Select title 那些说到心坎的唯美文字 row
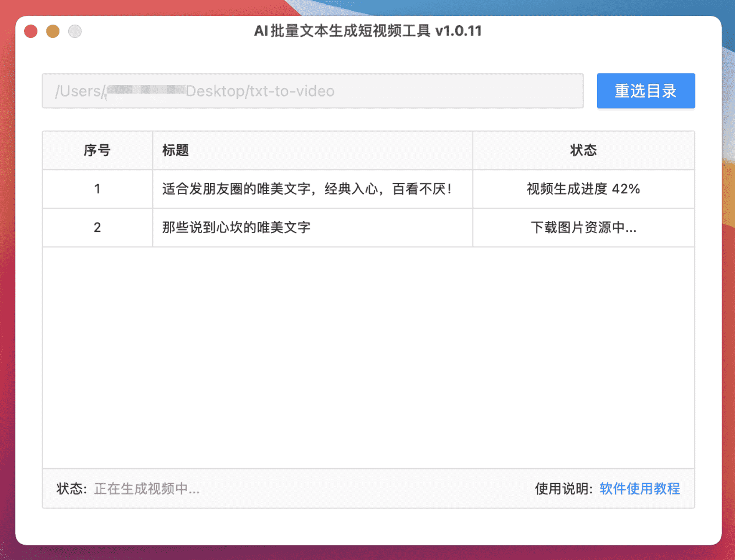This screenshot has width=735, height=560. pyautogui.click(x=313, y=227)
